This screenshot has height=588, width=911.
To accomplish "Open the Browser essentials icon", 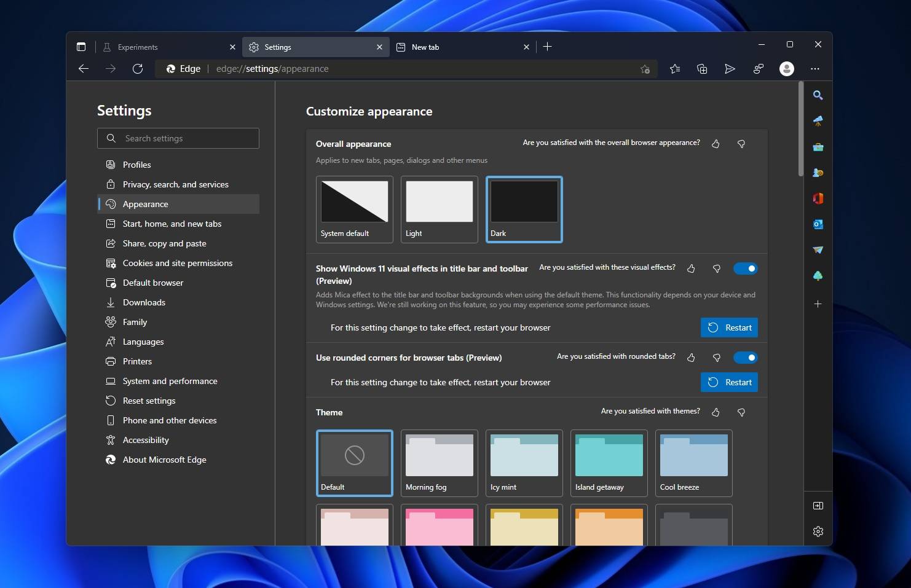I will tap(758, 69).
